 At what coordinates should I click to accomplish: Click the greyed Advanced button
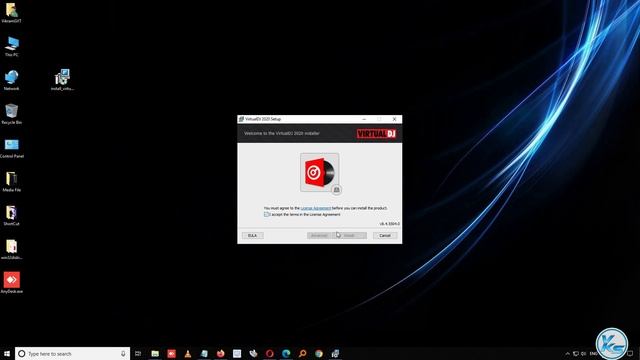pos(320,236)
